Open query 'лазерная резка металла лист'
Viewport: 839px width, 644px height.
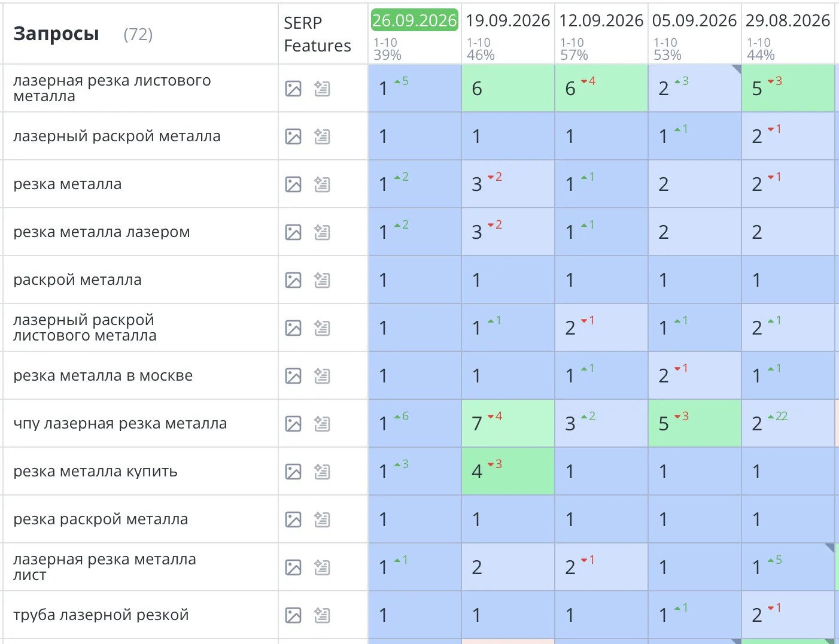coord(105,567)
